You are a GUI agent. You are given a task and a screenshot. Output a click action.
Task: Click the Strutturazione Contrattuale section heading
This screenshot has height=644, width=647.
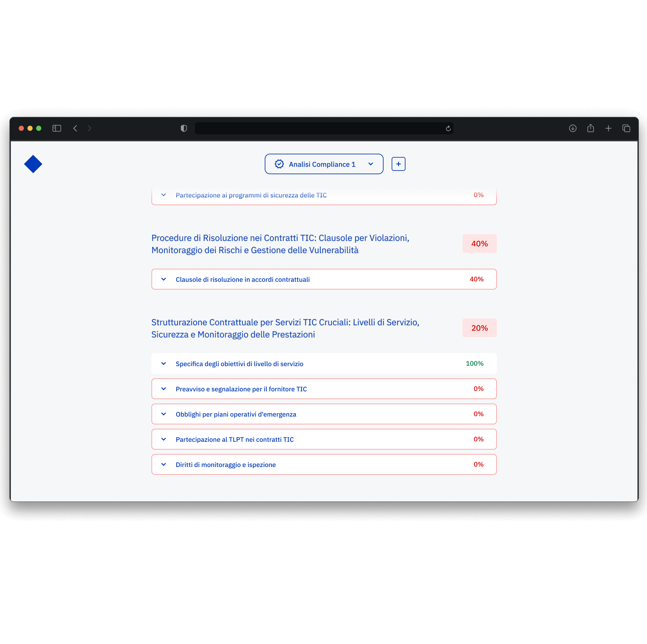point(285,328)
